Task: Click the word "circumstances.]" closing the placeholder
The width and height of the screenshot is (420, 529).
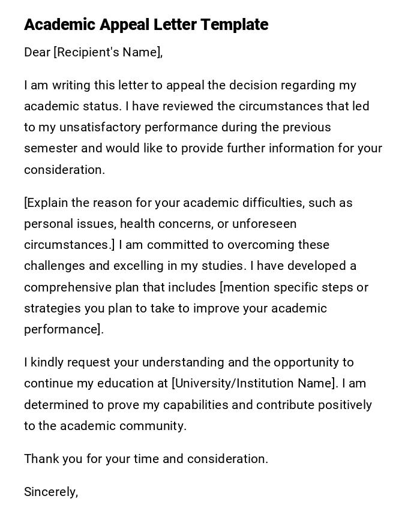Action: (x=69, y=245)
